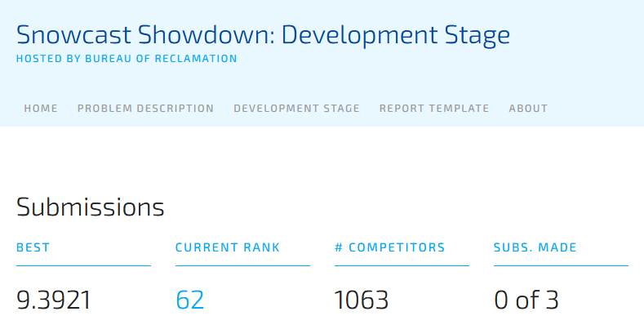Visit the About page
This screenshot has height=325, width=644.
528,109
